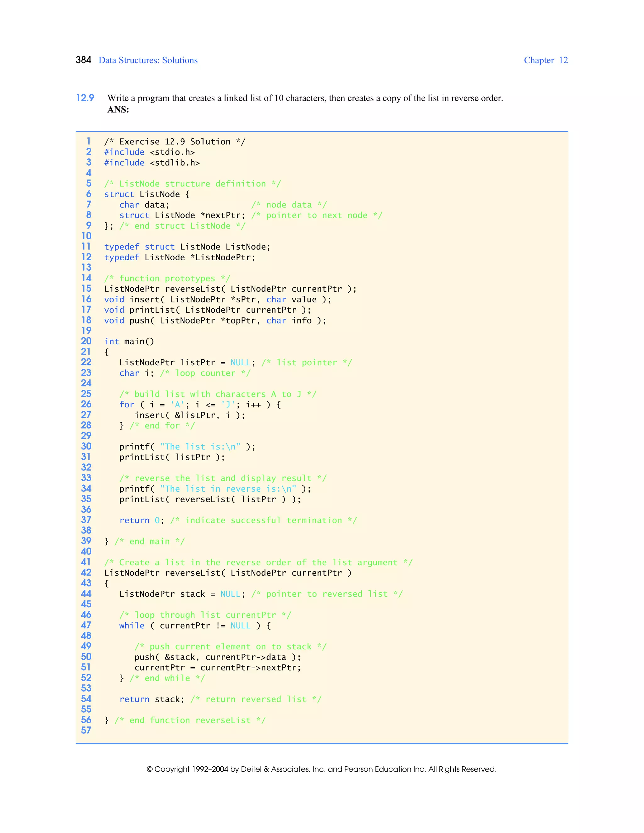
Task: Click the call 'printList( listPtr );'
Action: tap(172, 457)
